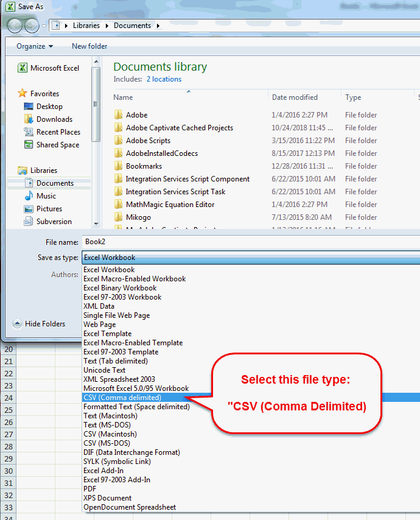Choose XML Spreadsheet 2003 type
Screen dimensions: 420x520
point(119,379)
